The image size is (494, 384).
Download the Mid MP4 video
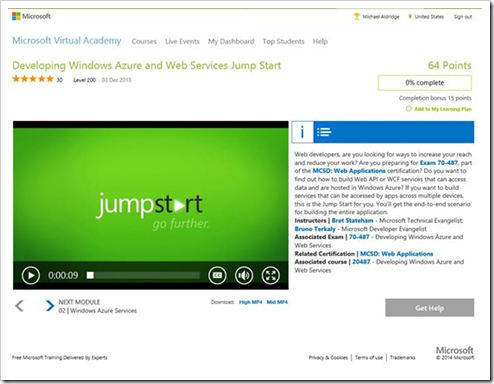[277, 302]
